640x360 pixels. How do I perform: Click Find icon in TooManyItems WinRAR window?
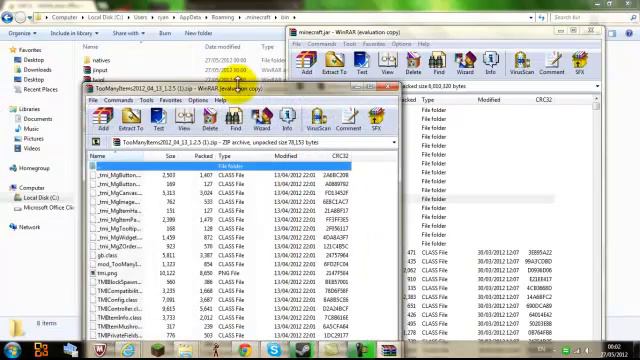point(235,119)
